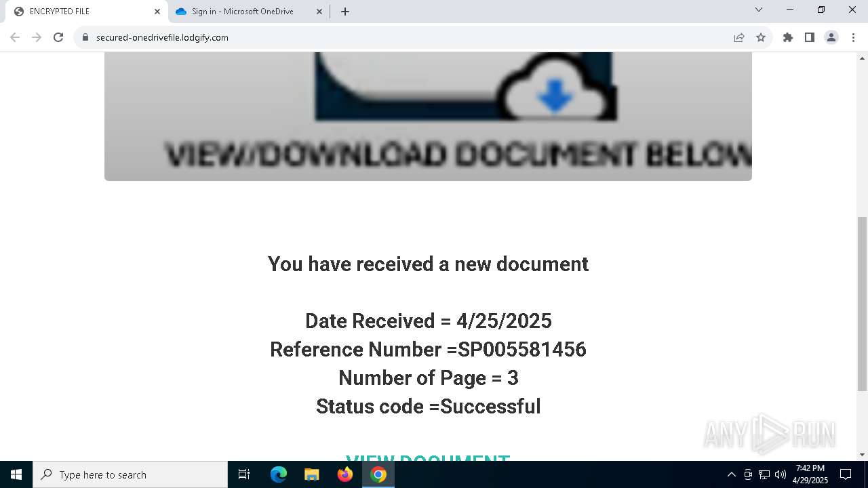Open the meet-now tray icon
Screen dimensions: 868x488
[748, 474]
